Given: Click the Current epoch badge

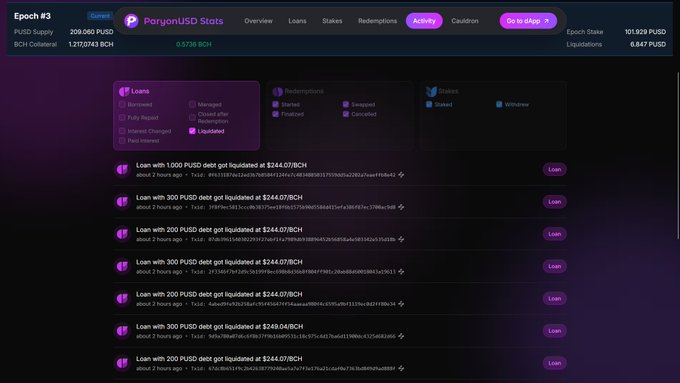Looking at the screenshot, I should coord(100,16).
